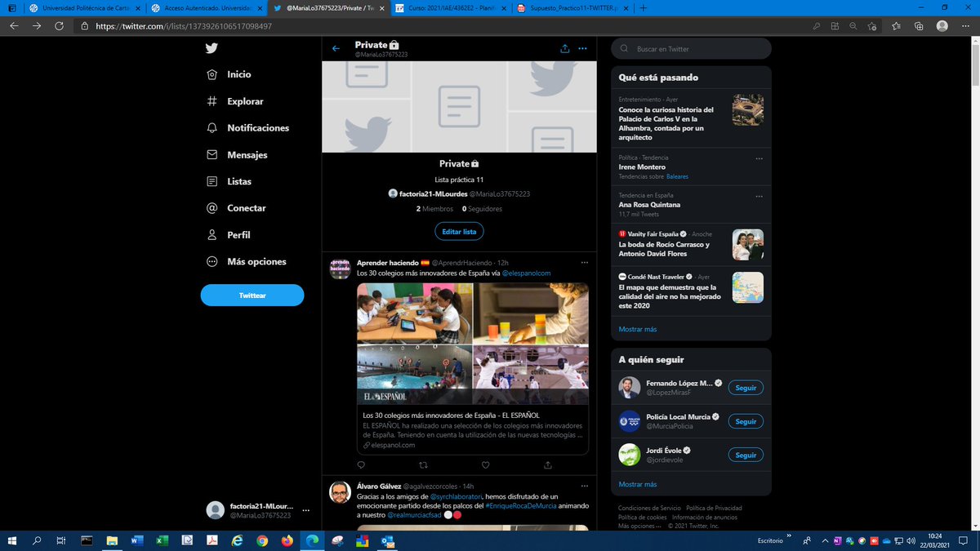Click the browser profile avatar icon
This screenshot has height=551, width=980.
point(942,26)
